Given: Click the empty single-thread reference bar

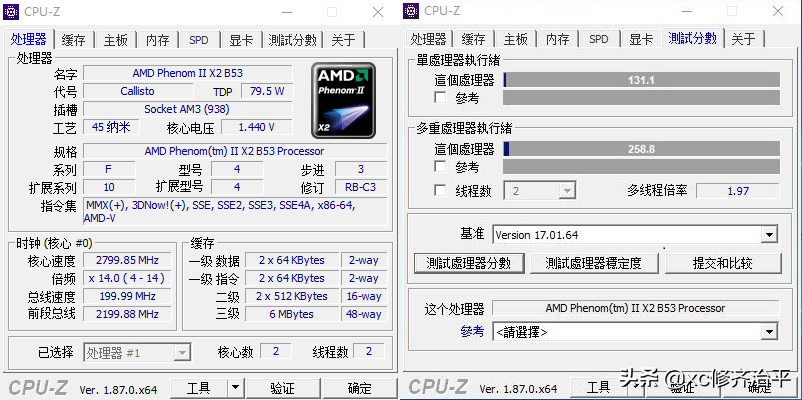Looking at the screenshot, I should 641,97.
